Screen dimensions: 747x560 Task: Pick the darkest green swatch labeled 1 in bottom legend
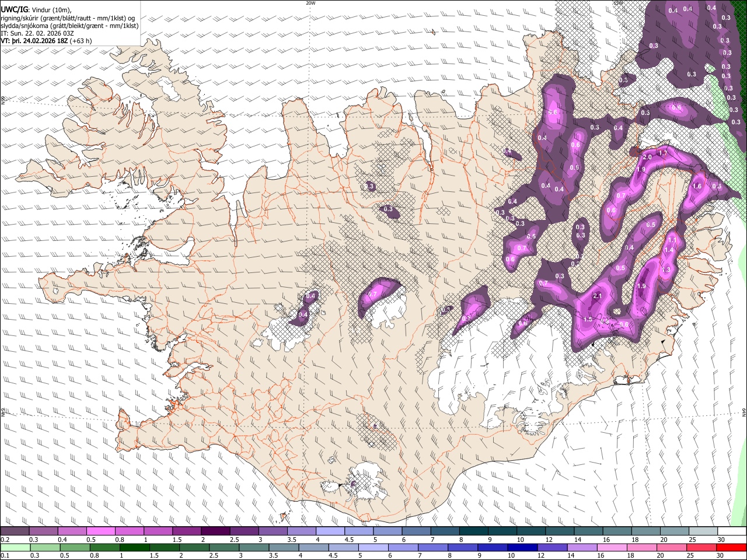pos(135,548)
